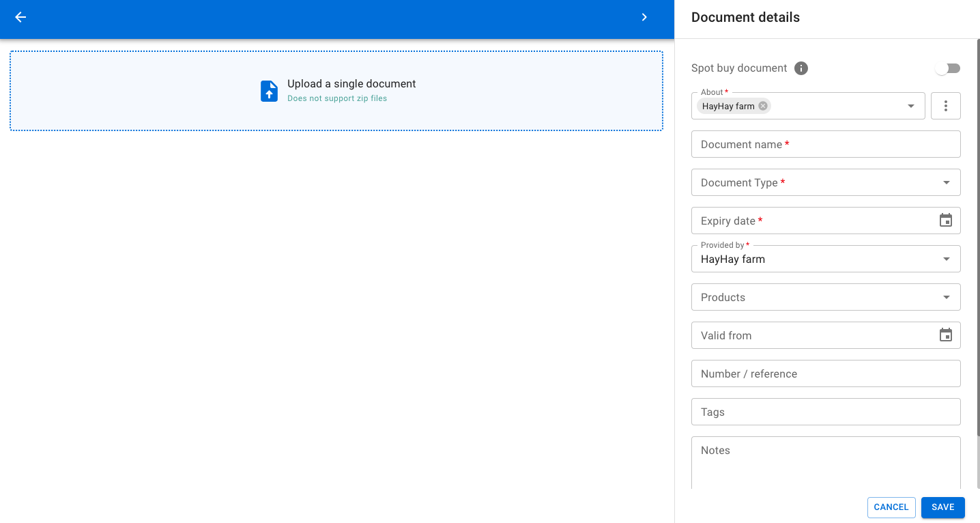The image size is (980, 523).
Task: Click the details panel vertical scrollbar
Action: 978,239
